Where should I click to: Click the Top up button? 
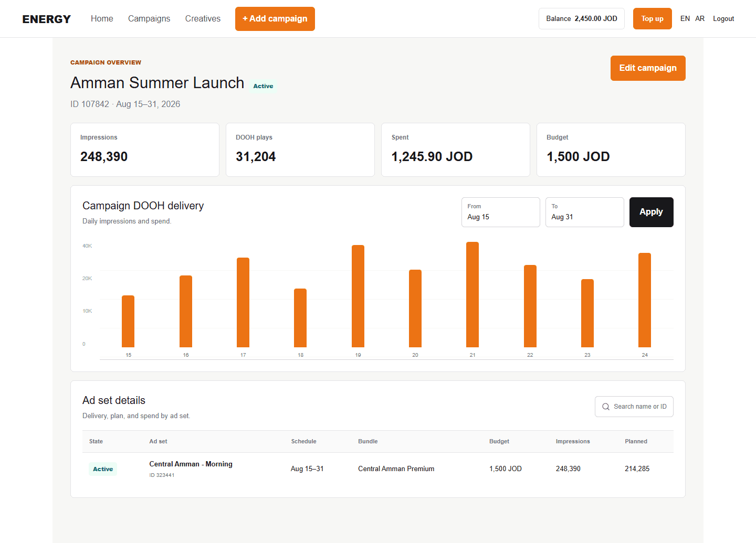tap(653, 18)
